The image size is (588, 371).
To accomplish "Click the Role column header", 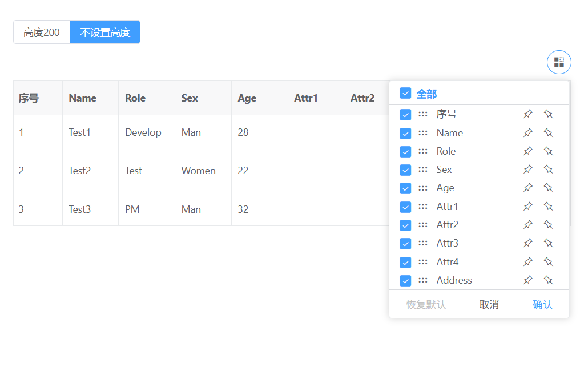I will [135, 98].
